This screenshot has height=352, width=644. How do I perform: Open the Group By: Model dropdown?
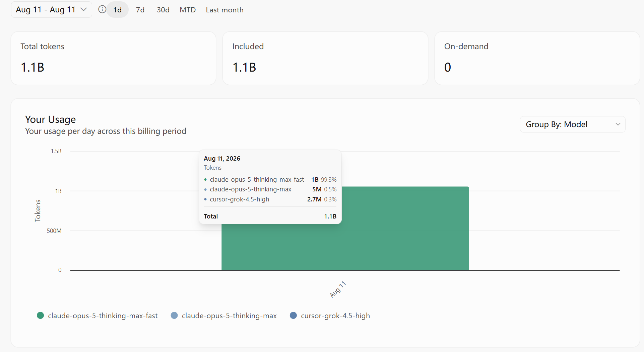click(573, 124)
